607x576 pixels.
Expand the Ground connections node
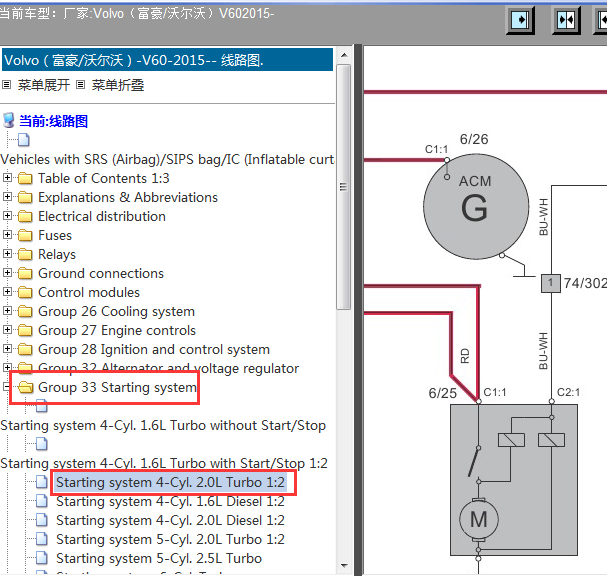(x=7, y=273)
